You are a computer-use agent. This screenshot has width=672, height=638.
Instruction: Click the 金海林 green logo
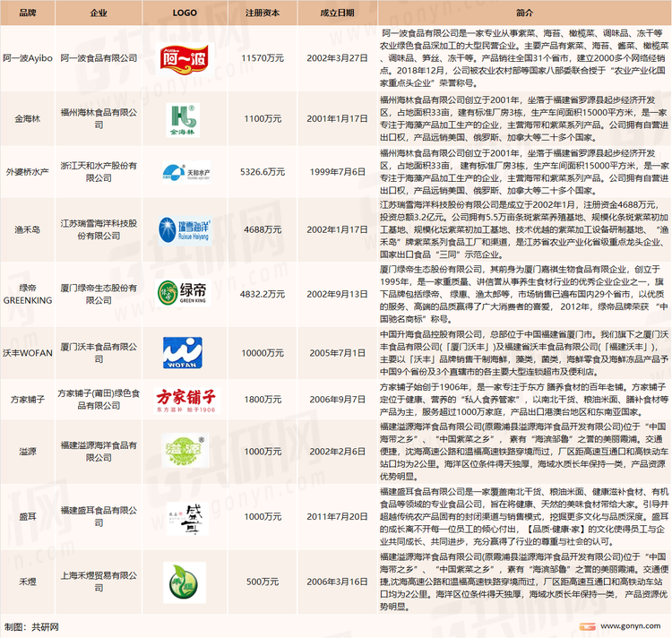click(x=187, y=116)
